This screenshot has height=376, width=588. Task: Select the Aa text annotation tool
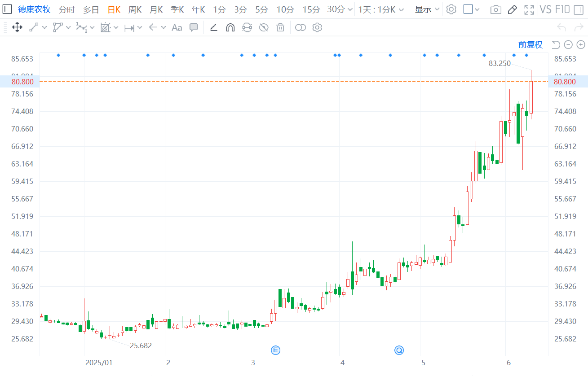click(177, 28)
